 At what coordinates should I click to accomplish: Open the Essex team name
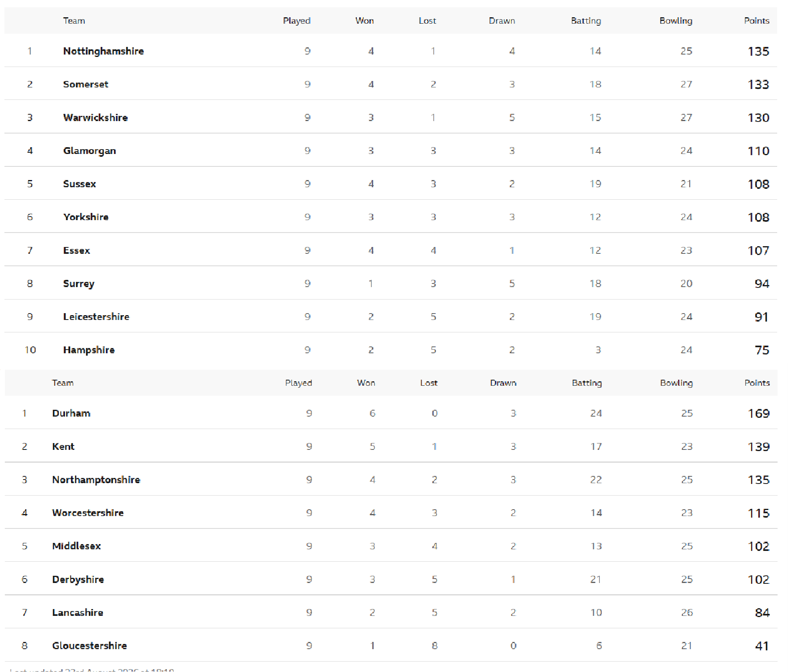pos(77,251)
